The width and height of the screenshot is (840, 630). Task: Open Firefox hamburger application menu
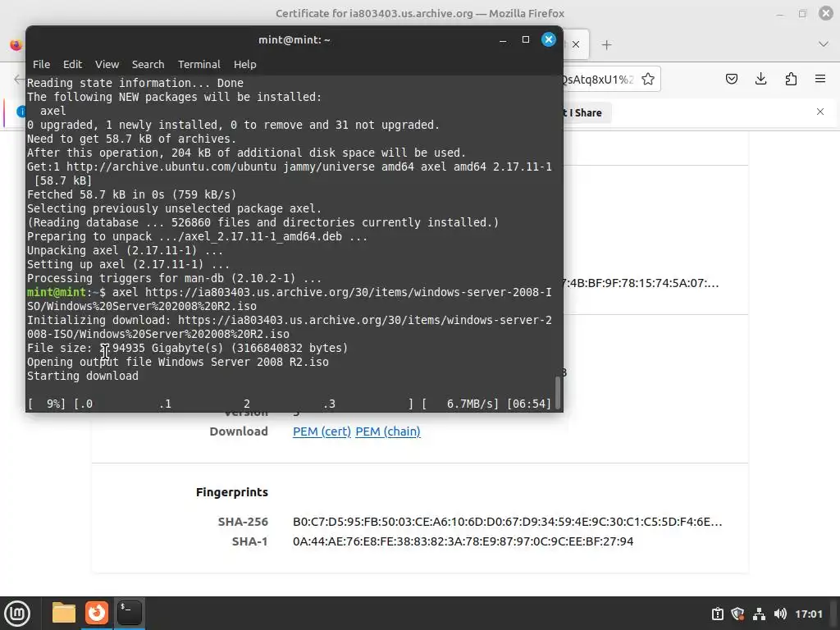coord(820,80)
